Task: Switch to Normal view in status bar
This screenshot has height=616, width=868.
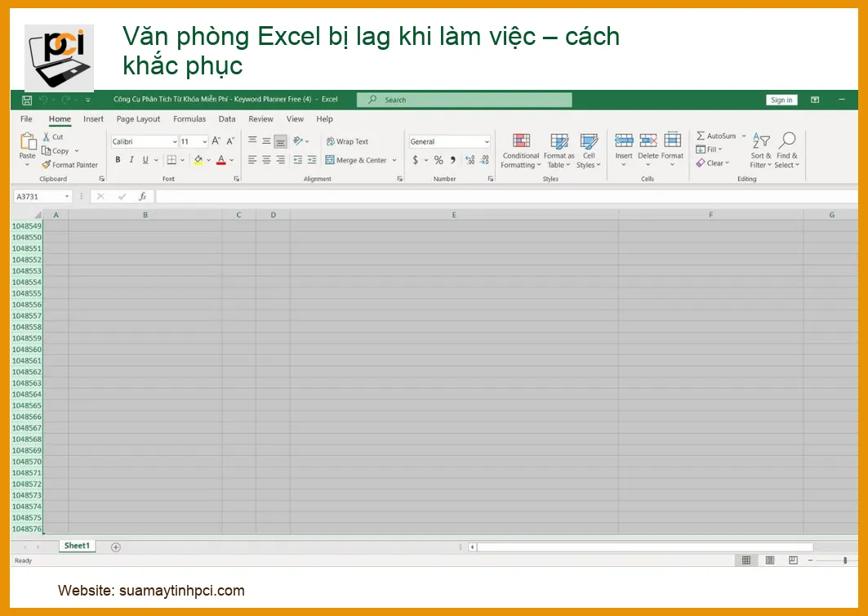Action: (x=746, y=560)
